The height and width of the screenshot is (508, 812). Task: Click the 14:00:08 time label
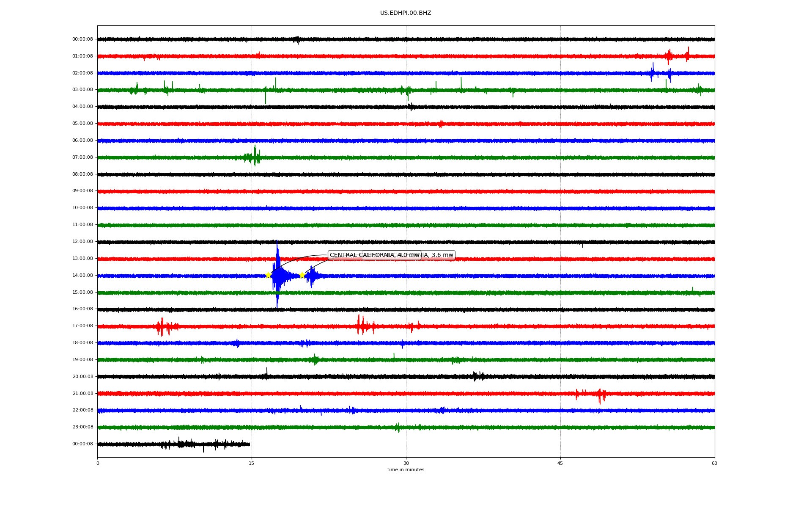tap(82, 276)
